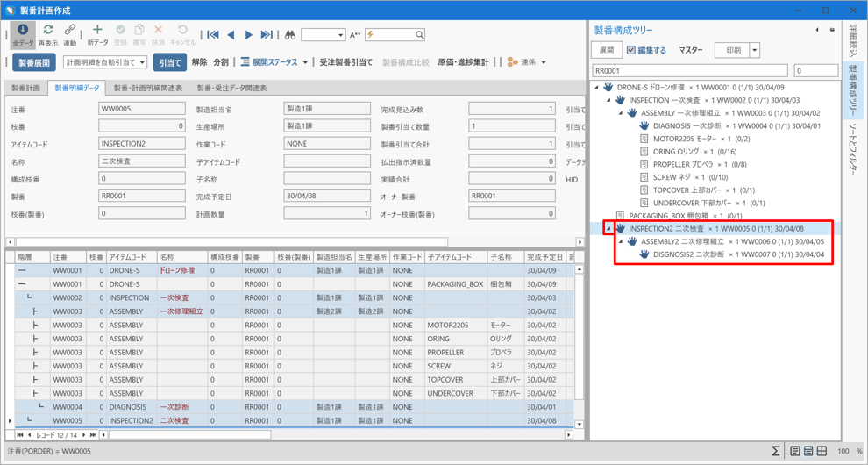Image resolution: width=868 pixels, height=465 pixels.
Task: Collapse the INSPECTION2 二次検査 tree node
Action: (608, 229)
